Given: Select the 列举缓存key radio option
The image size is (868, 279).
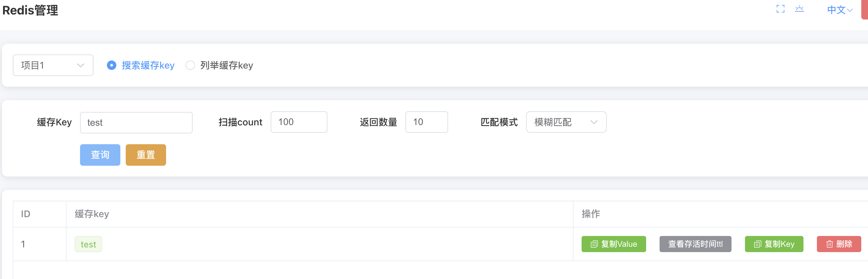Looking at the screenshot, I should (190, 65).
